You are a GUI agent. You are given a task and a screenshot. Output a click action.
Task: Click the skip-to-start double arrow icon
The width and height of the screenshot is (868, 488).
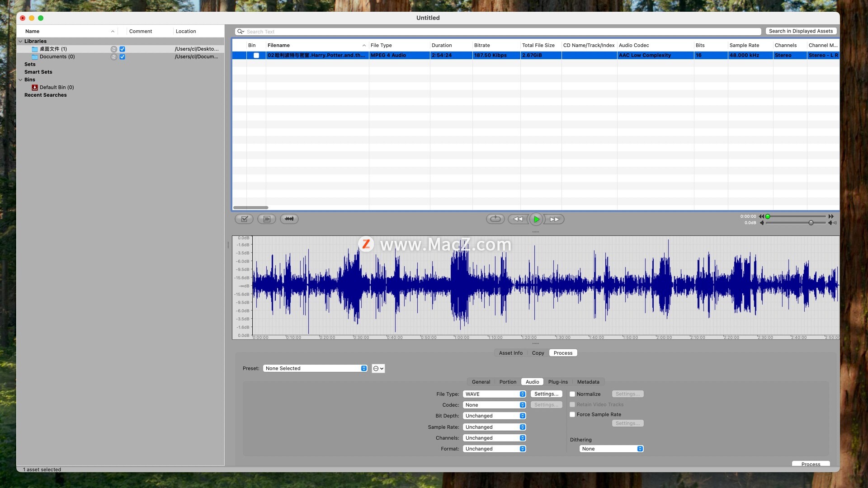[x=761, y=216]
